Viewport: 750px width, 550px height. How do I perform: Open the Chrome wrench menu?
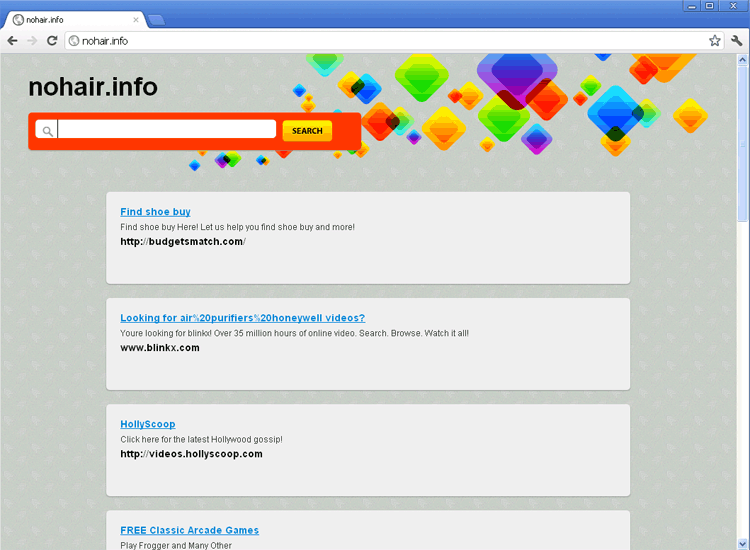pos(737,41)
